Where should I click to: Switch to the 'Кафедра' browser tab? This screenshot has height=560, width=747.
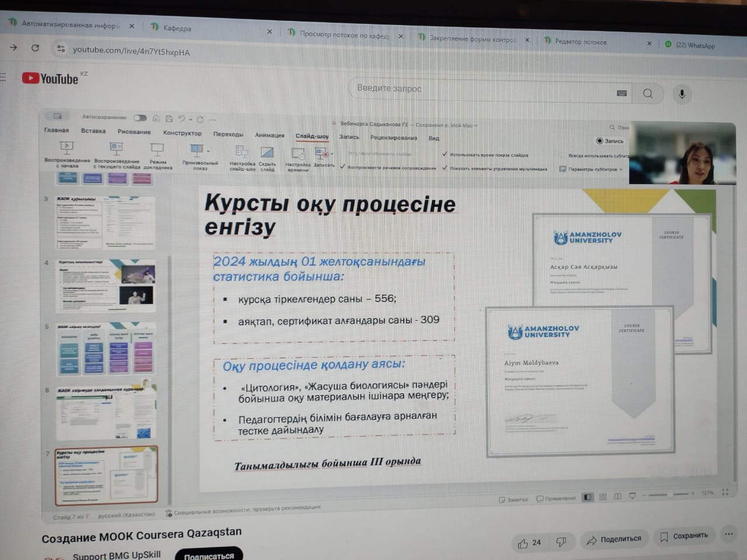pyautogui.click(x=177, y=28)
